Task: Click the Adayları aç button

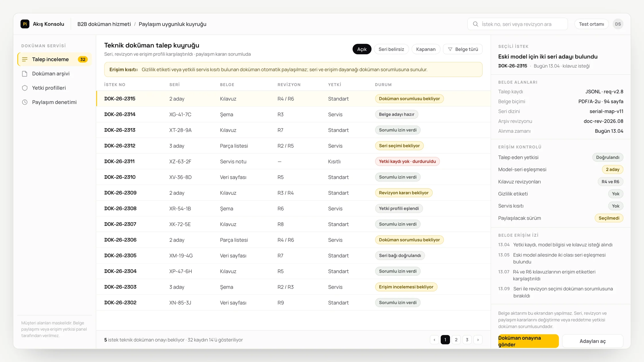Action: pos(593,341)
